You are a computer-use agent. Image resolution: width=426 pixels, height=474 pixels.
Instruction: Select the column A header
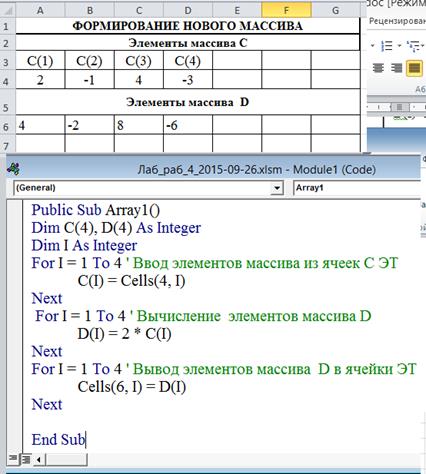[x=40, y=10]
